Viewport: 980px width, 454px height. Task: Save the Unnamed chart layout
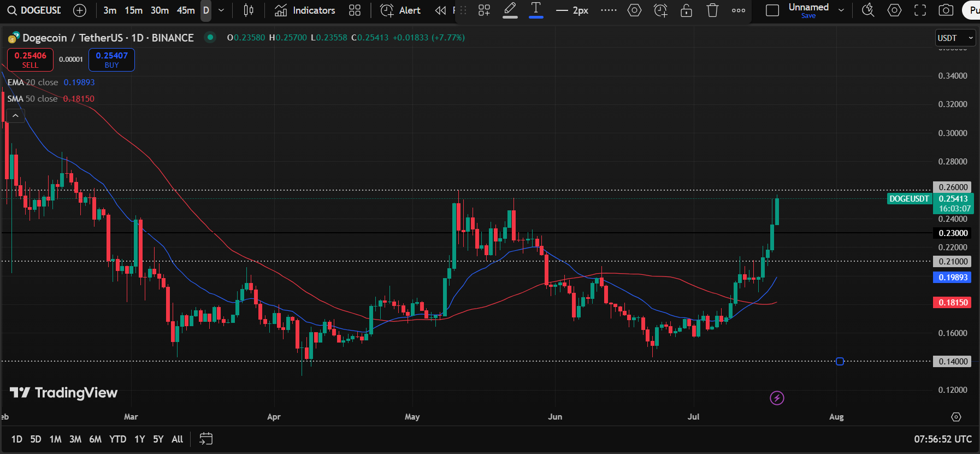tap(808, 16)
